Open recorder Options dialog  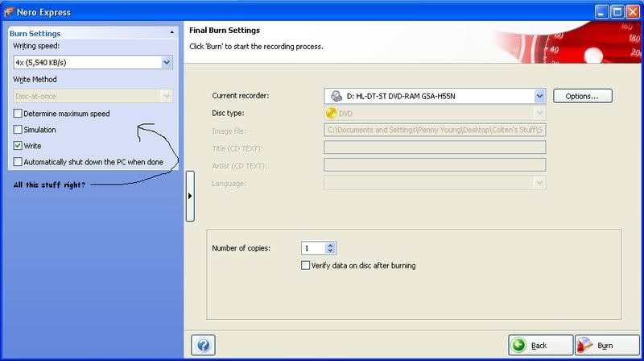(x=582, y=96)
